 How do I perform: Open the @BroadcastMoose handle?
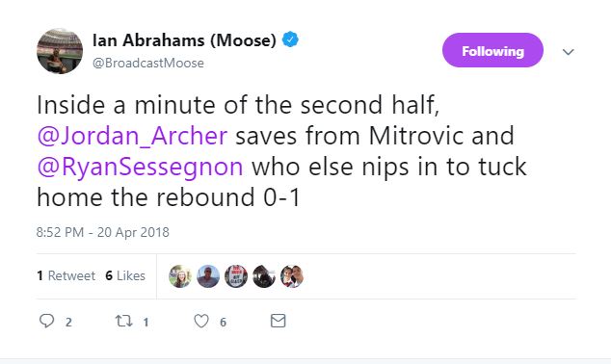[x=148, y=63]
